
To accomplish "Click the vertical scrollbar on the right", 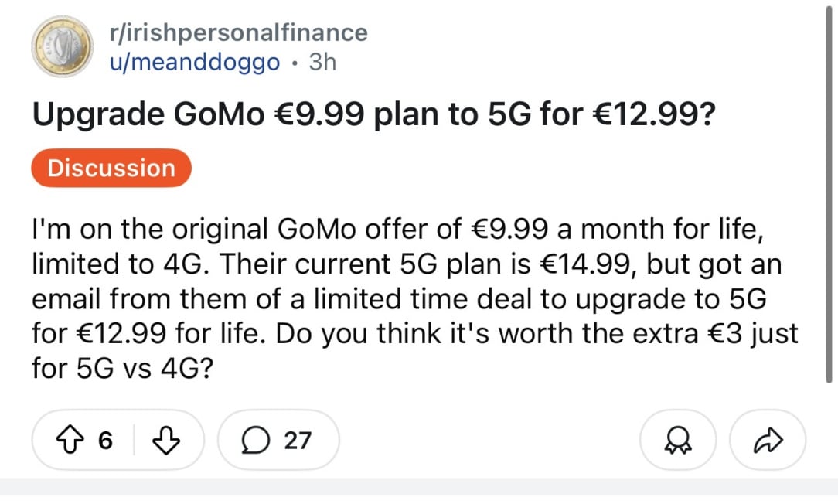I will pos(829,193).
